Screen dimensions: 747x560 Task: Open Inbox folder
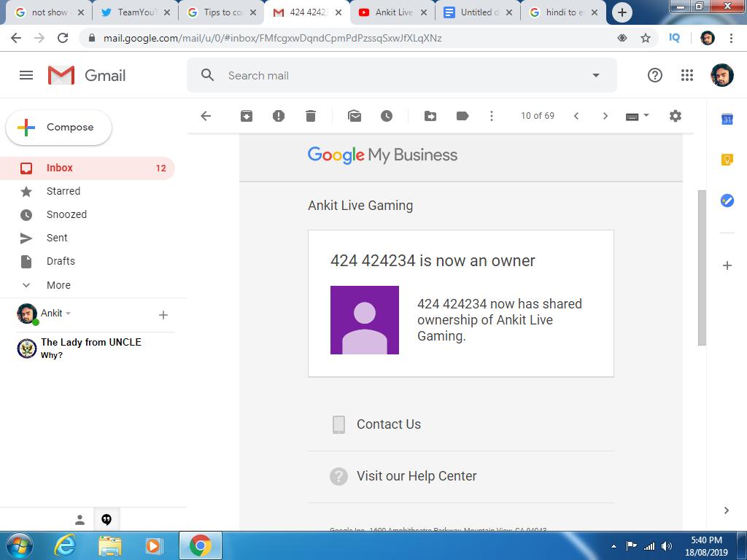tap(88, 168)
